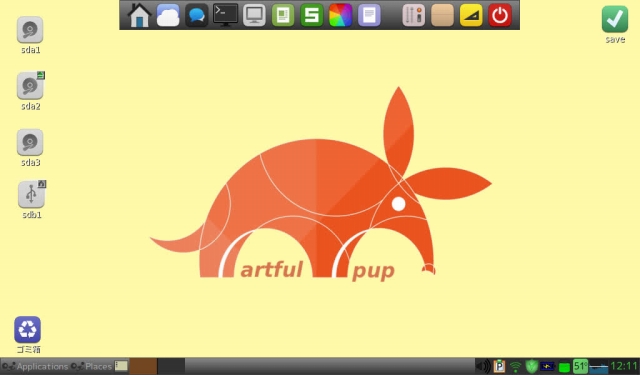Open the chat bubbles app in the dock
The image size is (640, 375).
point(196,16)
